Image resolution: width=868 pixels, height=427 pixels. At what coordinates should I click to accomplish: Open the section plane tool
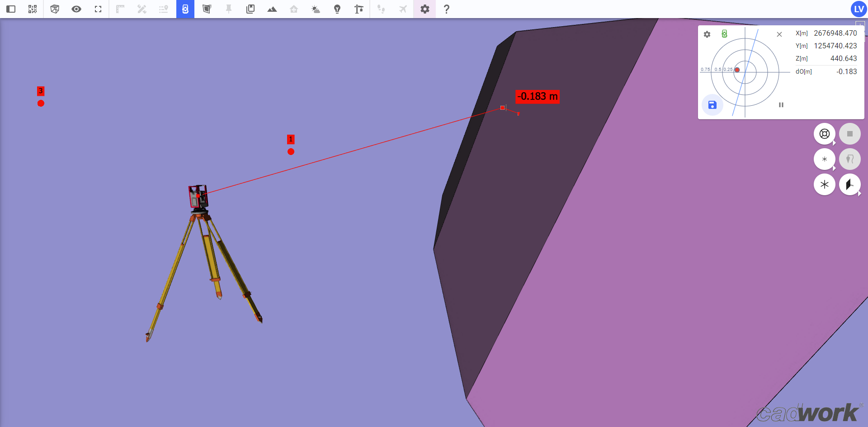click(x=207, y=9)
